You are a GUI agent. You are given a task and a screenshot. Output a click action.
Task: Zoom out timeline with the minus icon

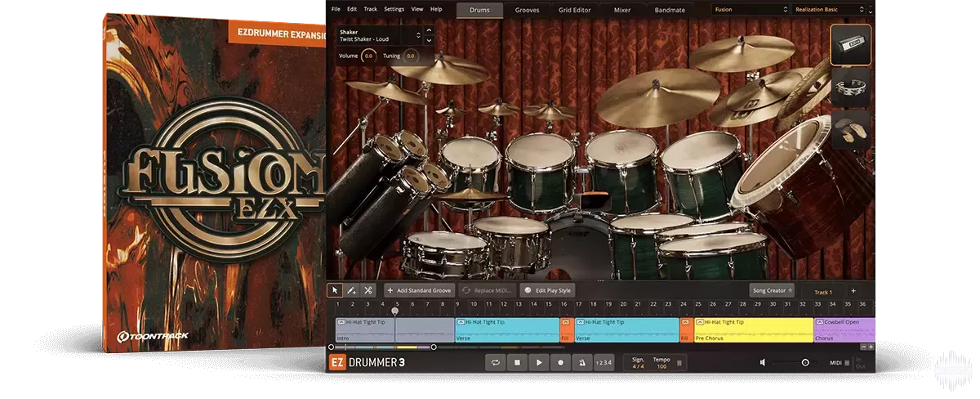coord(863,347)
